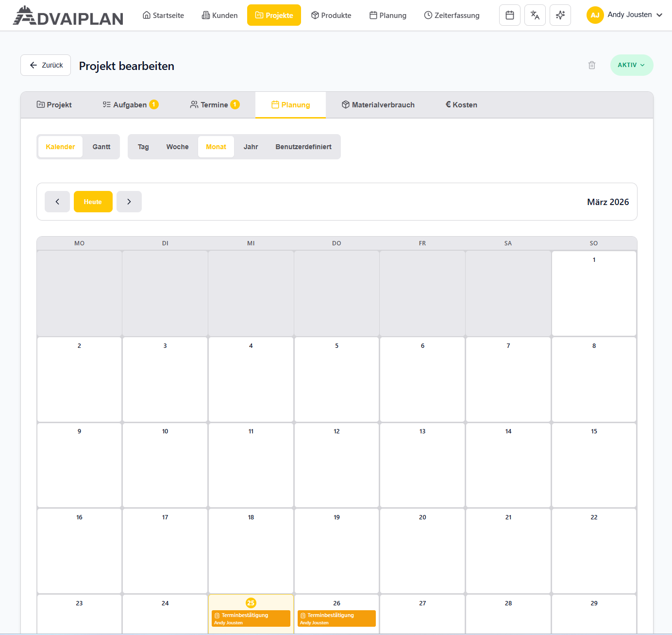Select the Woche view option
Screen dimensions: 672x635
[x=177, y=146]
